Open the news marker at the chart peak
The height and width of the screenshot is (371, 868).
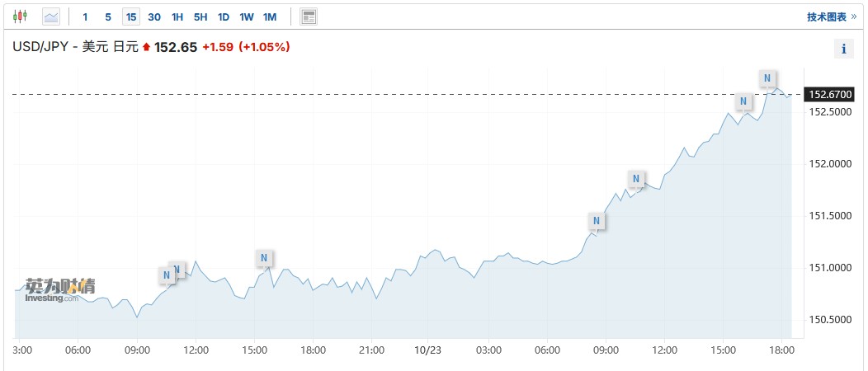tap(767, 79)
